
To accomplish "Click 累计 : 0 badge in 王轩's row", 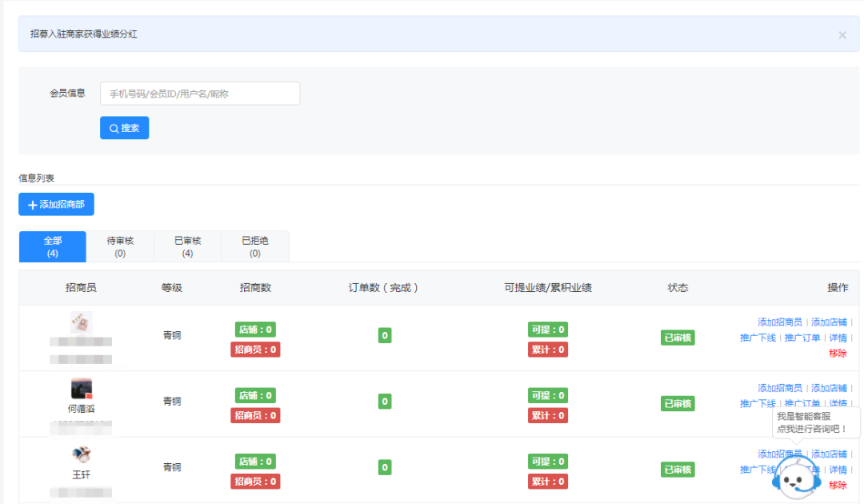I will [x=548, y=482].
